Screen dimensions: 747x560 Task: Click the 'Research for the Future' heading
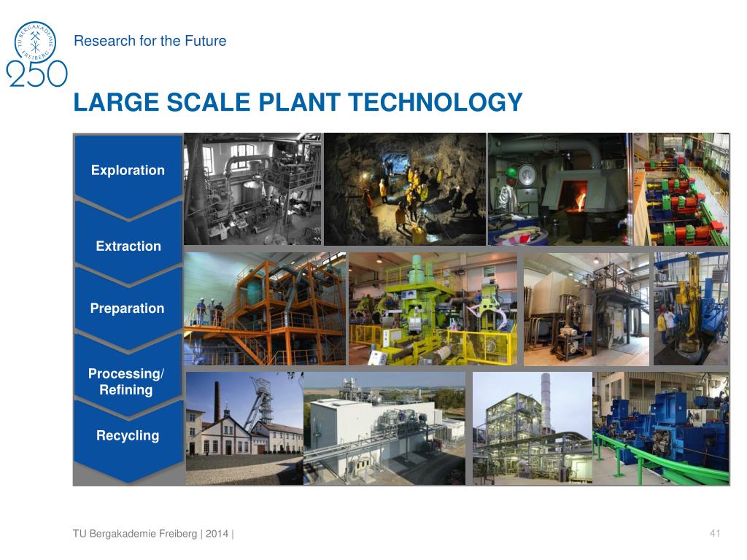tap(150, 41)
